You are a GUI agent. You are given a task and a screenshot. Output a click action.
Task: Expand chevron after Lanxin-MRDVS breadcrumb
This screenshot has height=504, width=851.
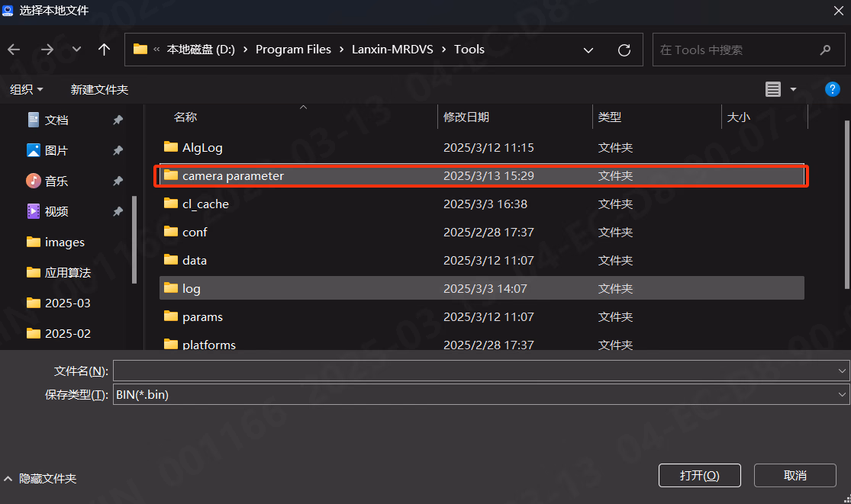click(444, 50)
